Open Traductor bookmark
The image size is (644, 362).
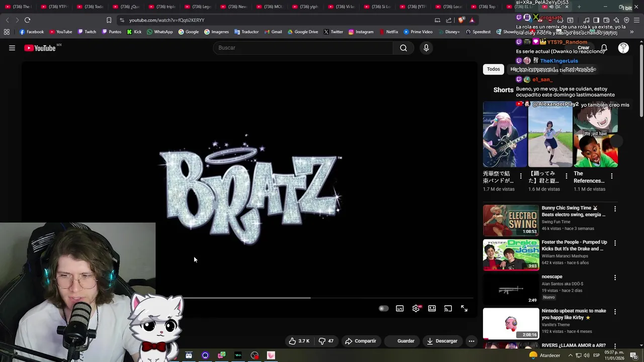246,32
